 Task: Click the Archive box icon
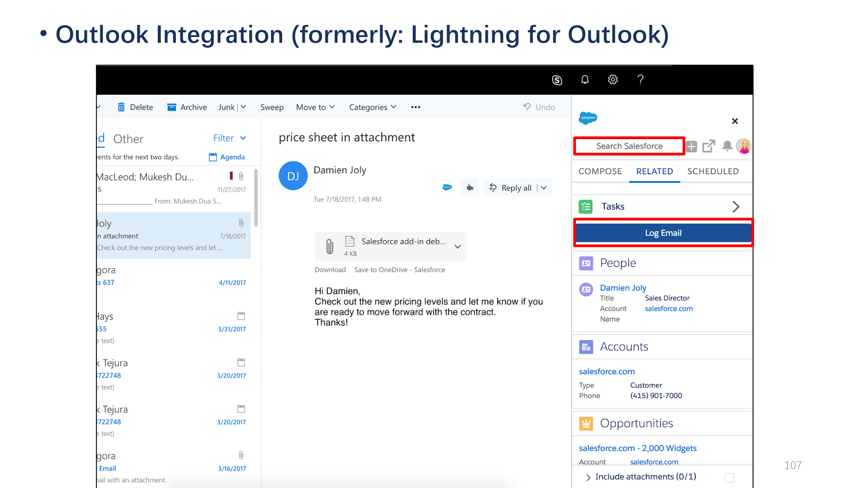click(x=172, y=107)
